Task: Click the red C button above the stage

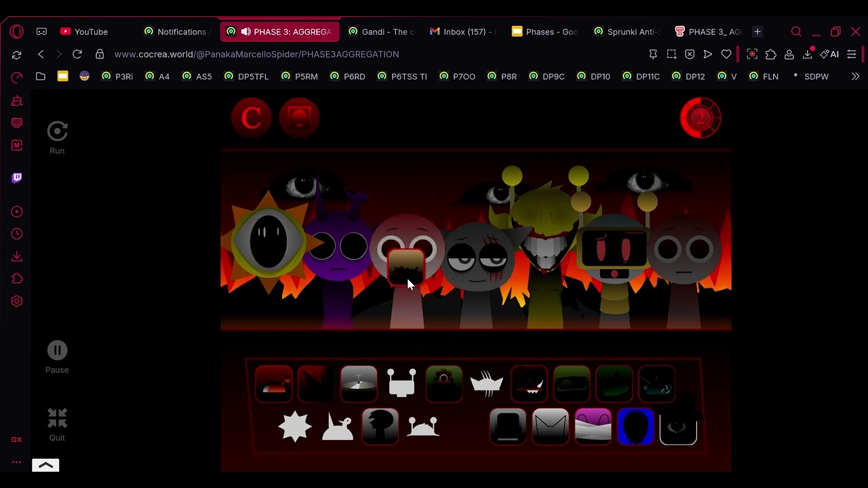Action: point(252,118)
